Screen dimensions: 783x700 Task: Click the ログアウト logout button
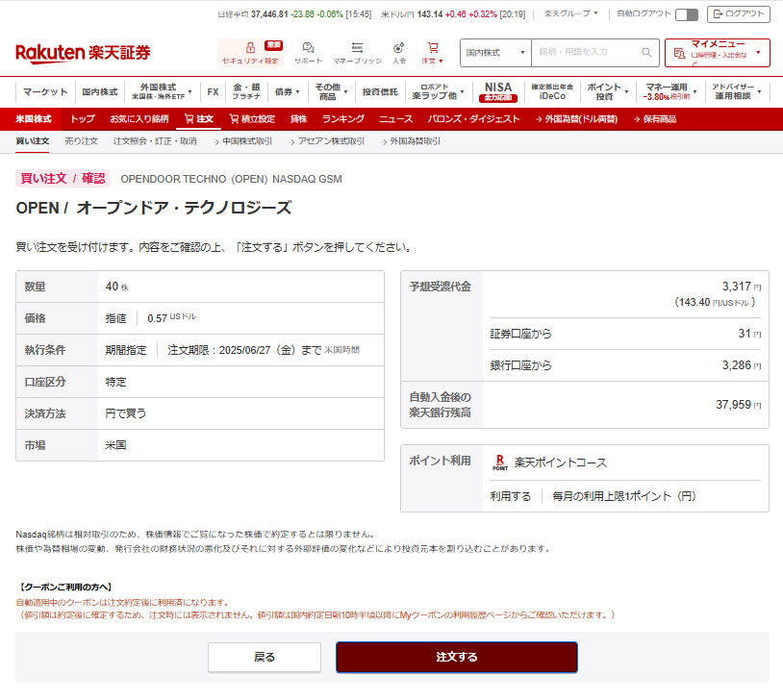coord(738,14)
